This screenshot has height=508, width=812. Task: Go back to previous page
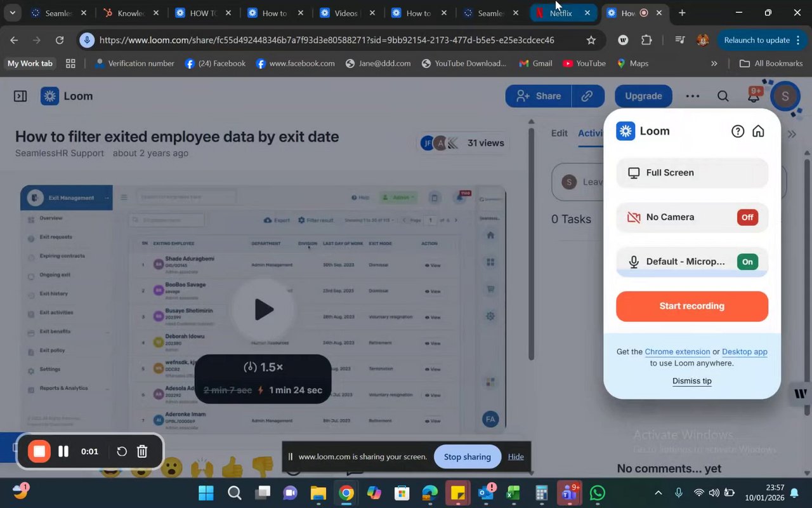(x=14, y=40)
